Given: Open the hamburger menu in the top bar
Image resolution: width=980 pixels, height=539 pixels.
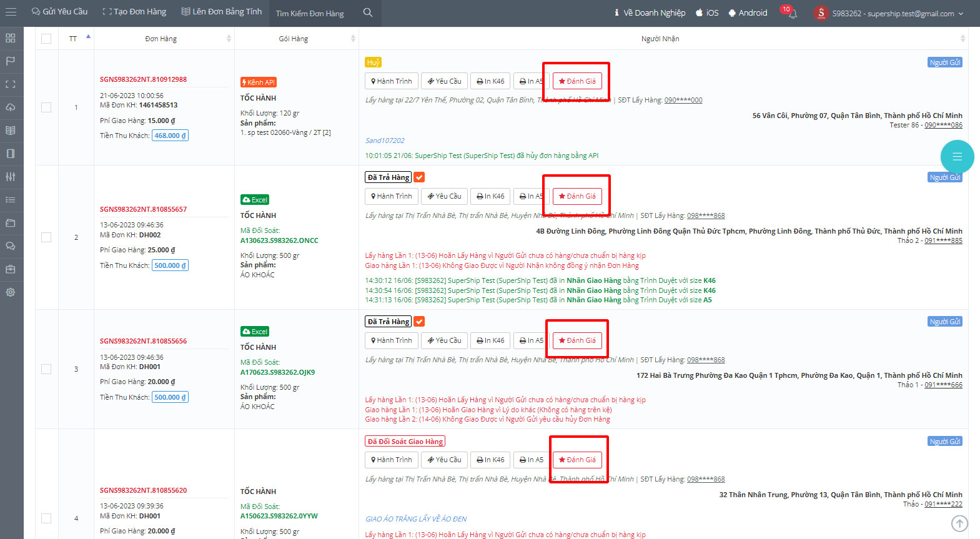Looking at the screenshot, I should tap(11, 12).
